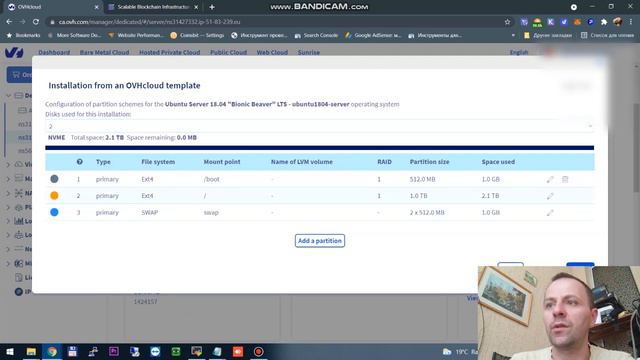
Task: Open TeamViewer from the taskbar
Action: click(155, 351)
